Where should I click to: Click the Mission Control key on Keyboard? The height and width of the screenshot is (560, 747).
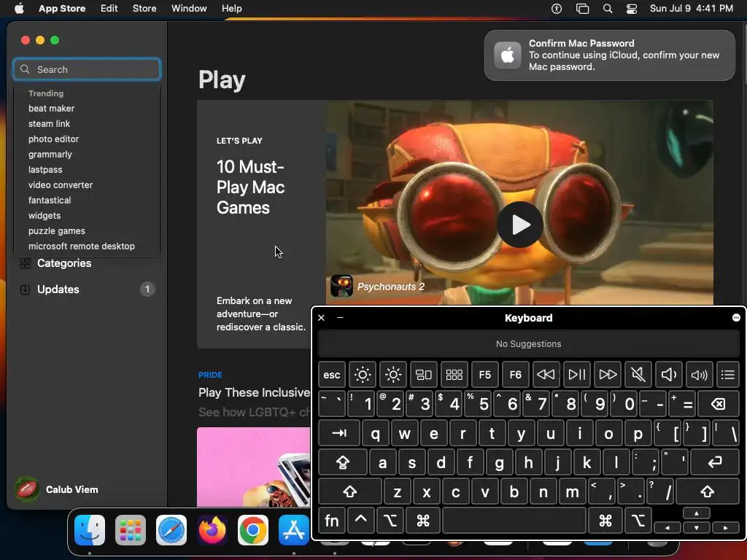pos(424,375)
